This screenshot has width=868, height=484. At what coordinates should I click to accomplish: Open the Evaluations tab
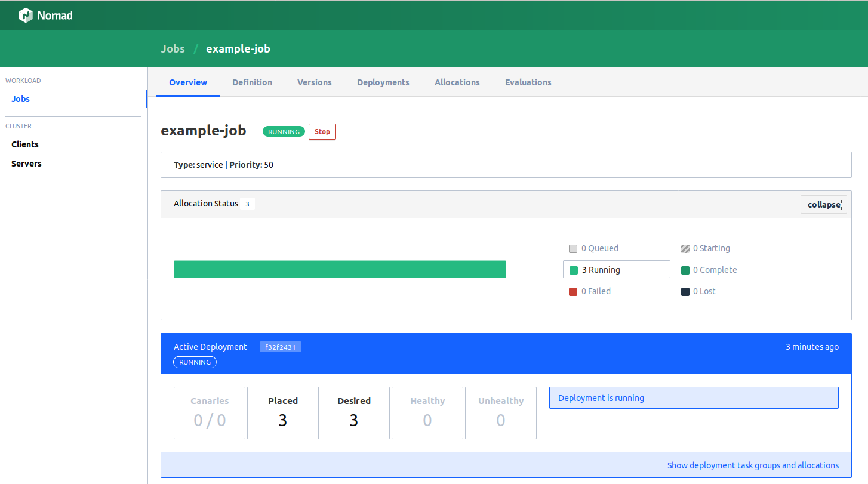[528, 82]
